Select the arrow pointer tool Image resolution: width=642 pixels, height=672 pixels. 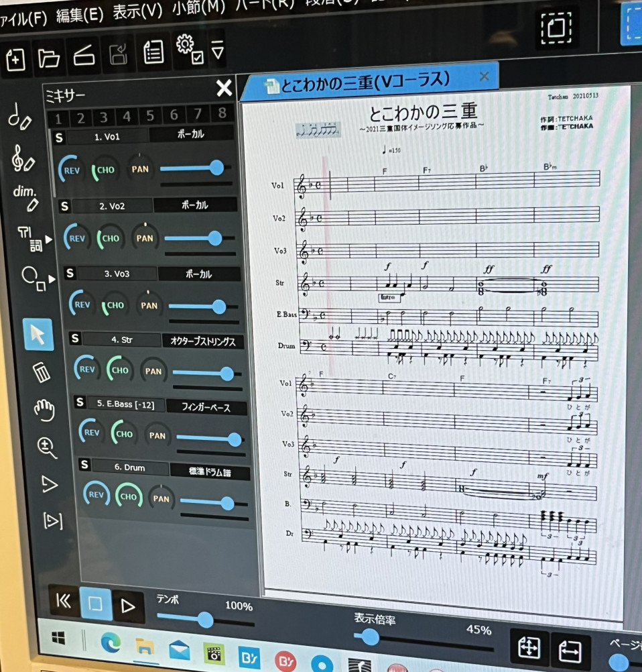point(38,334)
